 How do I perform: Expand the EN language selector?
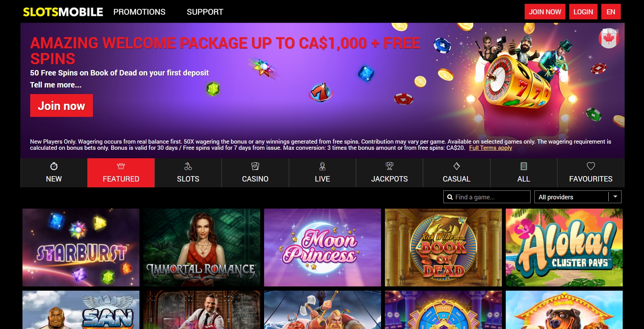coord(611,12)
